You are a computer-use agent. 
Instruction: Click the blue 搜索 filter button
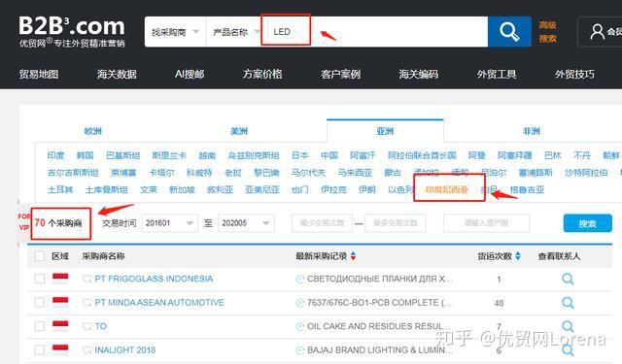(587, 223)
